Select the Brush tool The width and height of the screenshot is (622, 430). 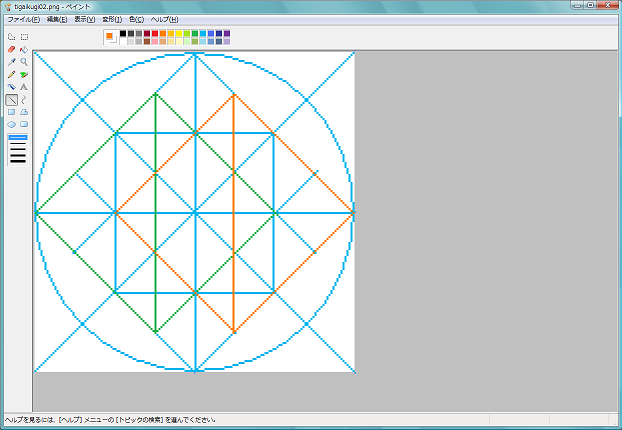tap(24, 75)
